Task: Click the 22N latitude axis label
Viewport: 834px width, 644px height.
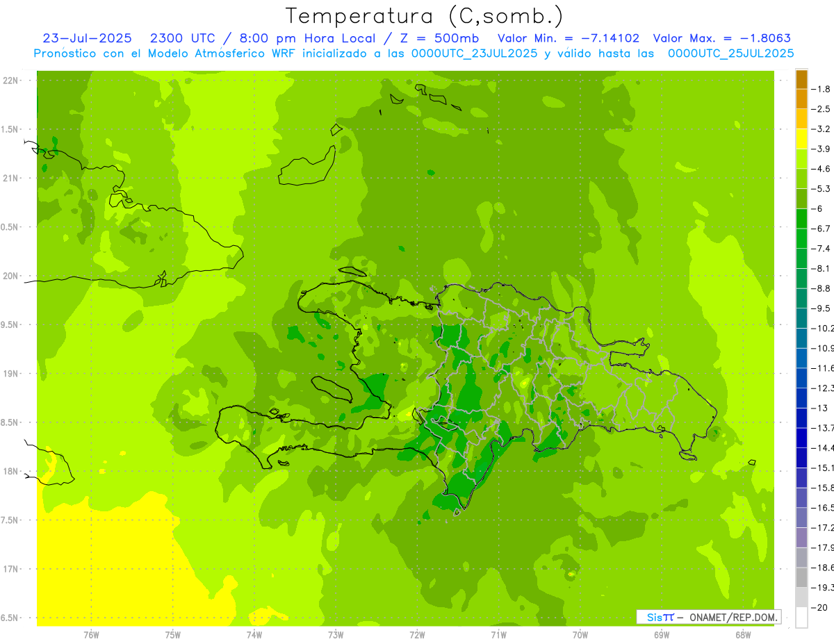Action: pyautogui.click(x=11, y=81)
